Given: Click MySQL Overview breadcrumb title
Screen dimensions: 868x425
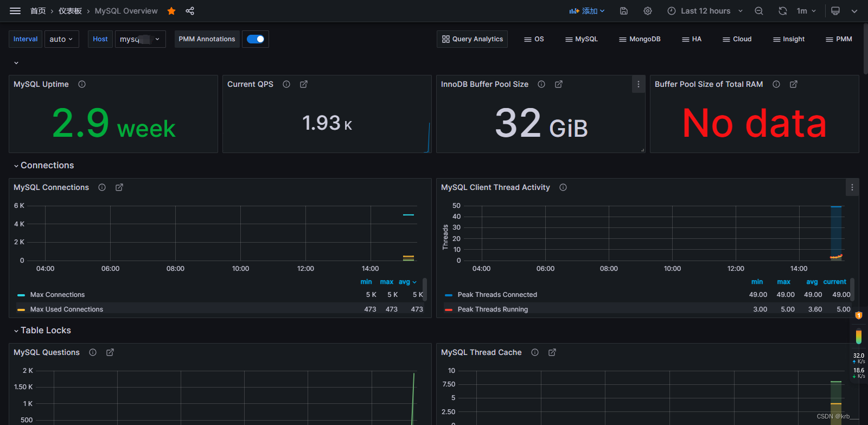Looking at the screenshot, I should tap(126, 11).
